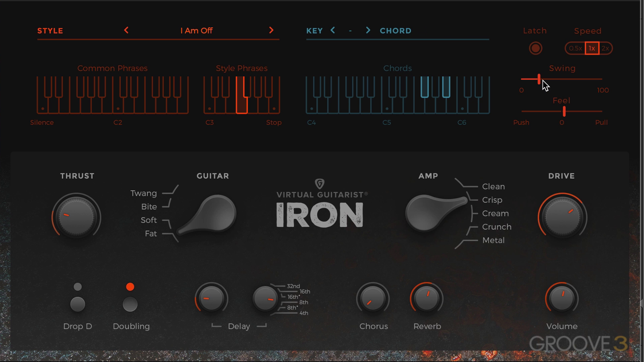Adjust the Feel slider handle
This screenshot has height=362, width=644.
pos(564,111)
